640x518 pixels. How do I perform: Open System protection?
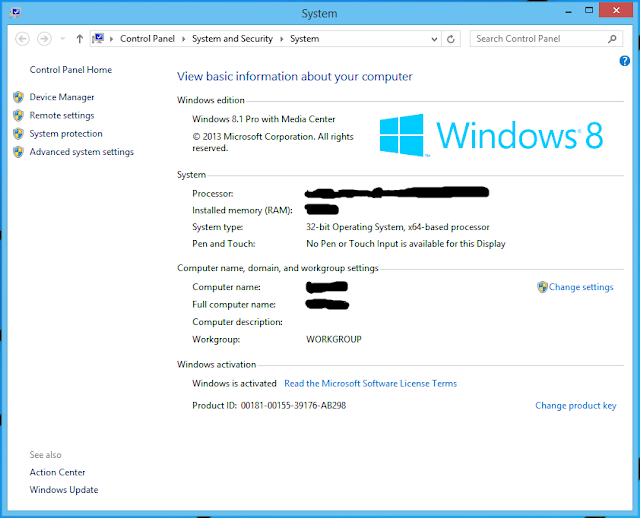(66, 133)
